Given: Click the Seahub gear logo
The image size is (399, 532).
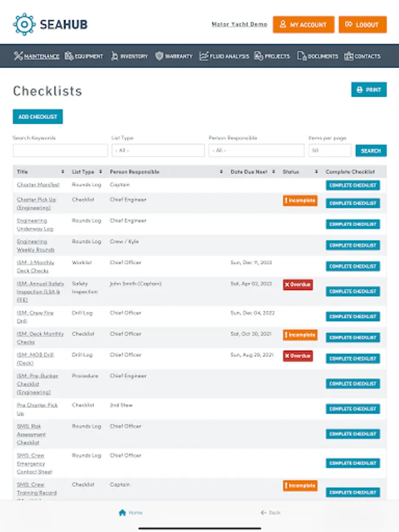Looking at the screenshot, I should click(x=24, y=24).
